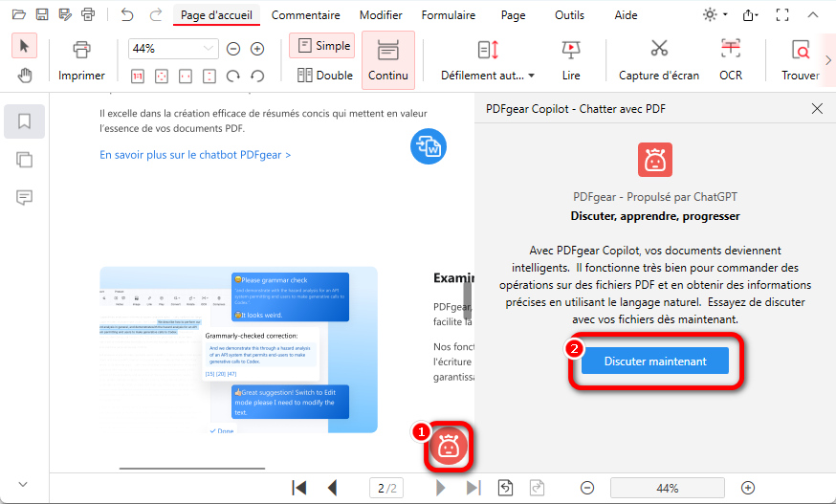Click the fit width icon

pyautogui.click(x=185, y=77)
